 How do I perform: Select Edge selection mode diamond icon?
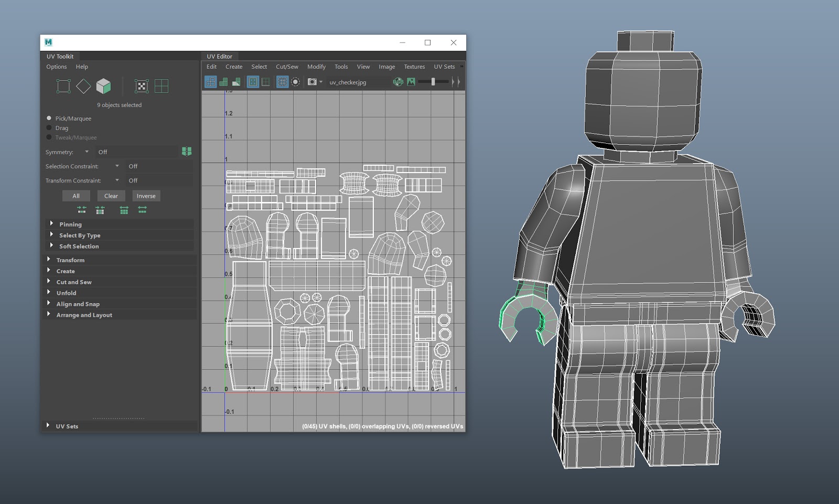tap(83, 86)
